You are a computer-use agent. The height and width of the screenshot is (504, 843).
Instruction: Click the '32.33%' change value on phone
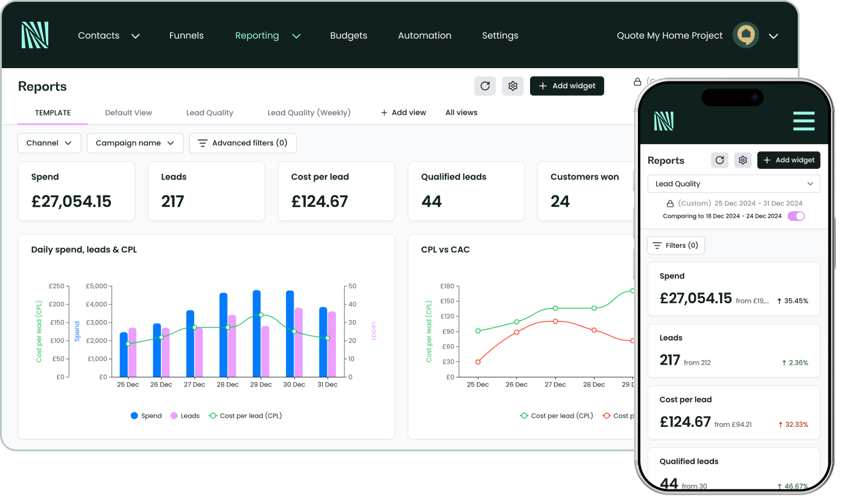(797, 424)
